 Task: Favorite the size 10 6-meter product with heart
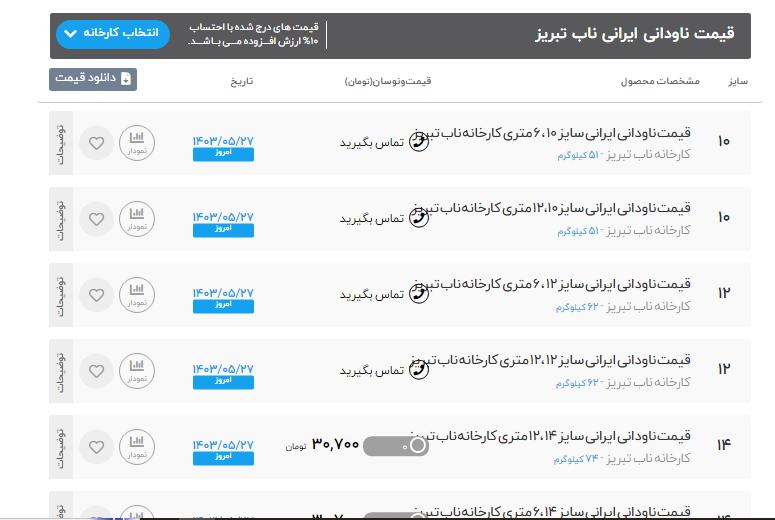coord(96,143)
